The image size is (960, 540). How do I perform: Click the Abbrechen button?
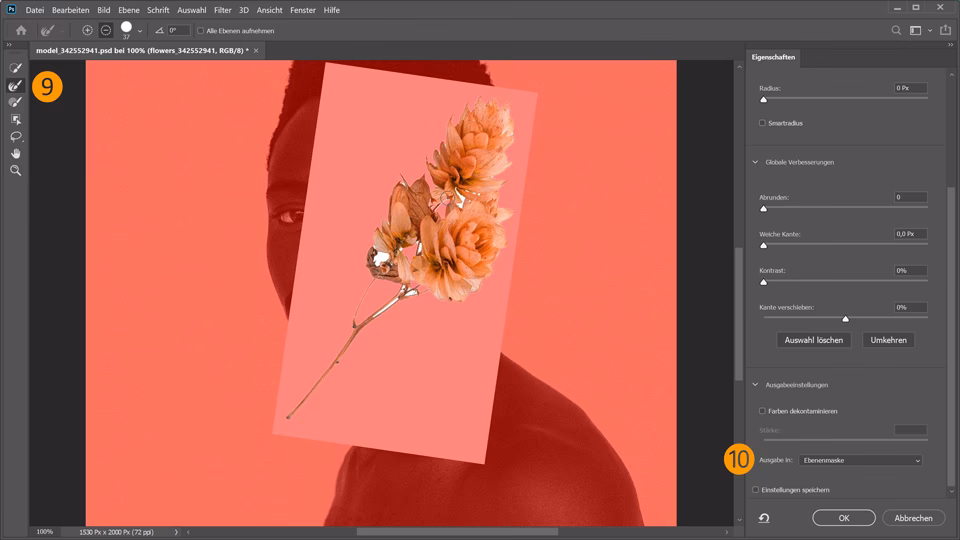913,518
